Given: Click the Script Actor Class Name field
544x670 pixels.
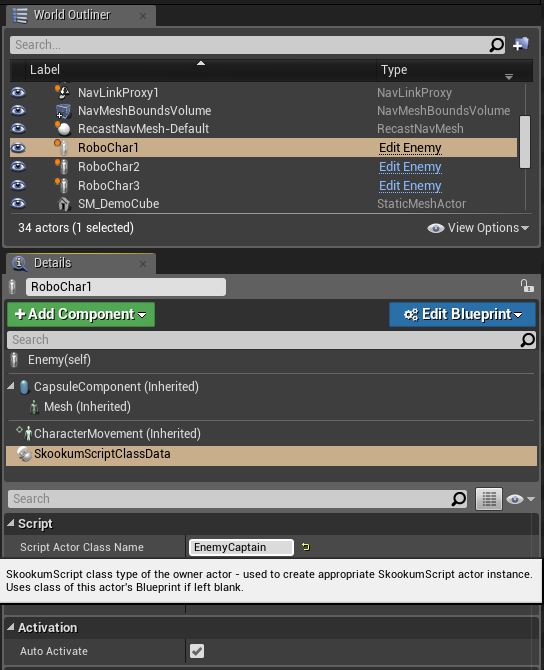Looking at the screenshot, I should 241,547.
